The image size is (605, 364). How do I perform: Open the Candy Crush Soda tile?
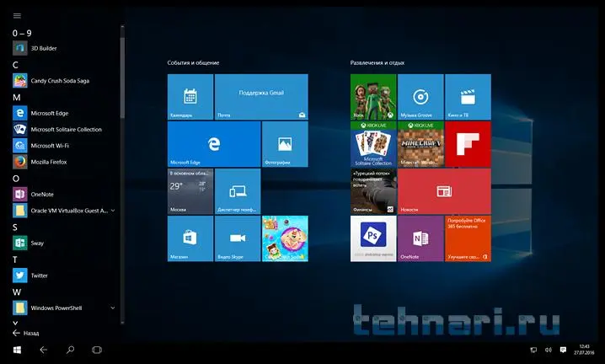coord(285,238)
